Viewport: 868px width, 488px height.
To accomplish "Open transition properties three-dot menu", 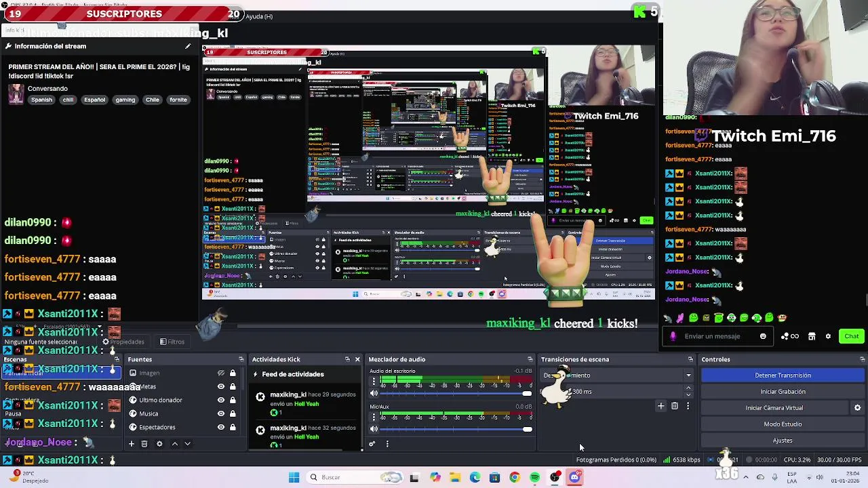I will coord(688,406).
